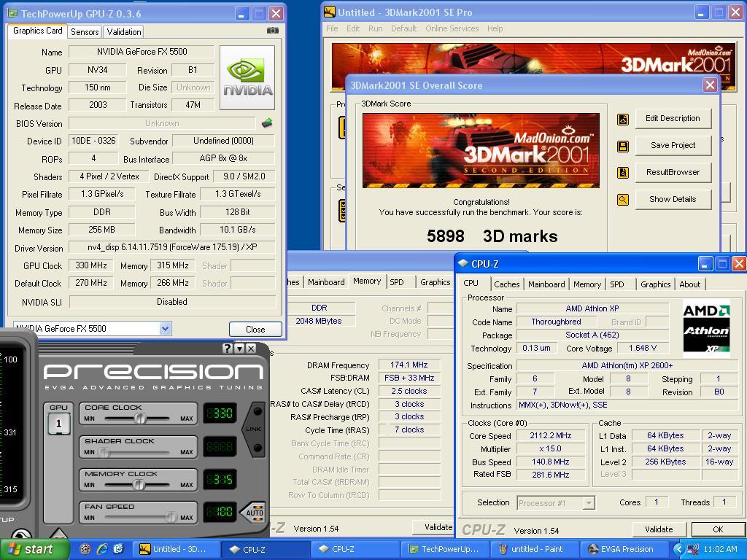Screen dimensions: 747x560
Task: Click the Edit Description icon in 3DMark score dialog
Action: pos(623,119)
